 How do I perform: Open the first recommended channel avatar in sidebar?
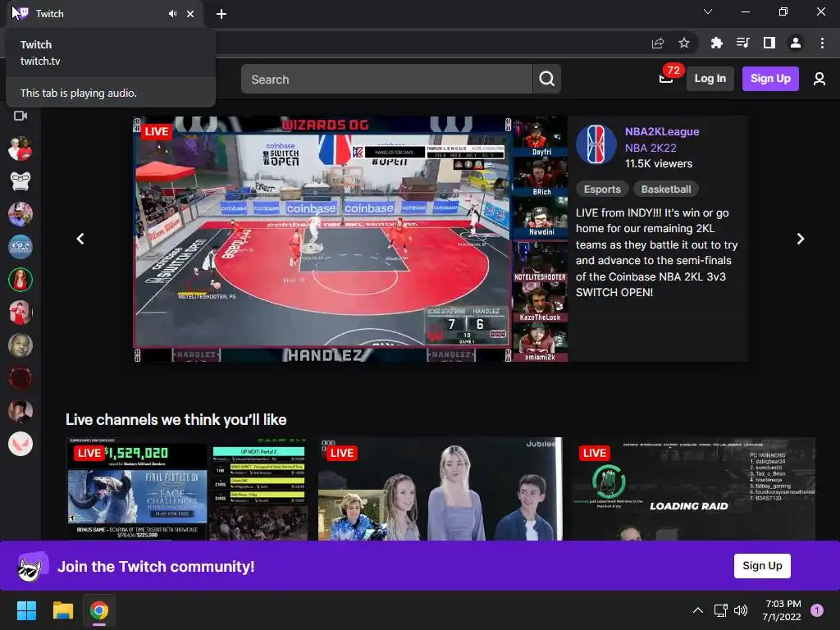coord(21,148)
